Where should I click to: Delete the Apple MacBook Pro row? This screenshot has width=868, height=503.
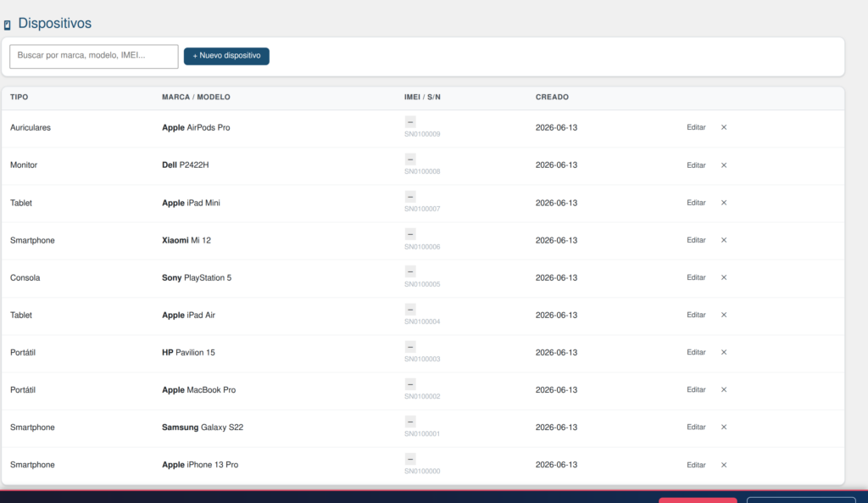tap(724, 389)
